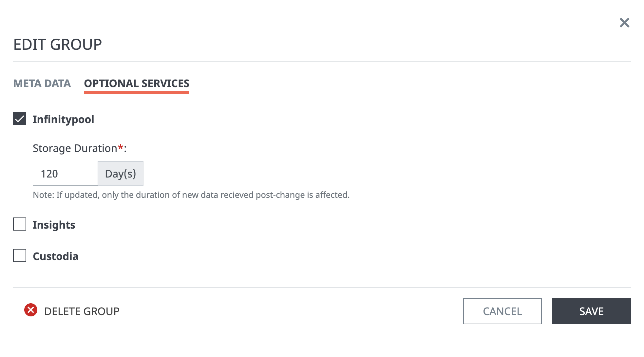This screenshot has width=644, height=357.
Task: Click the X to close the dialog
Action: (x=625, y=23)
